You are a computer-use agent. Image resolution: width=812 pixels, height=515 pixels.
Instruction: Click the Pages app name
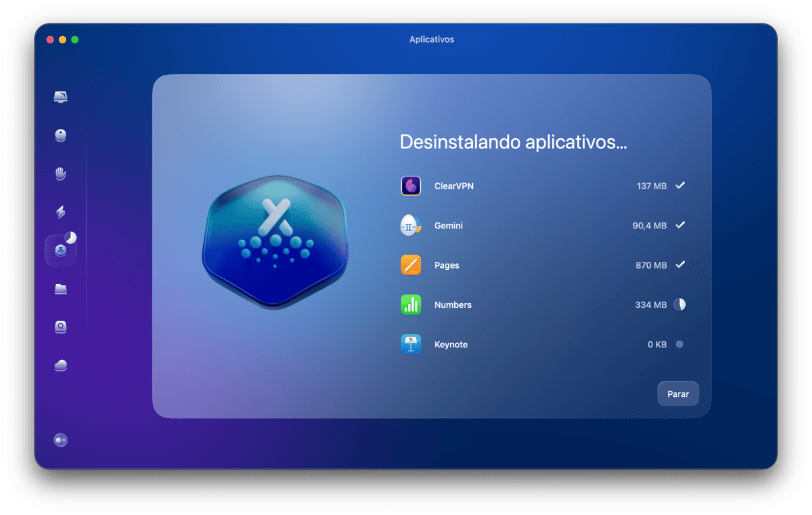tap(447, 265)
